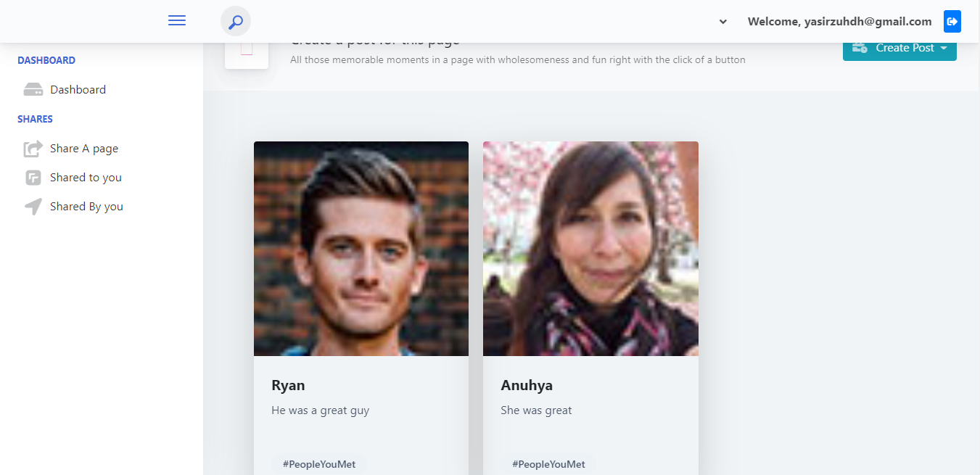Open the Create Post dropdown
This screenshot has height=475, width=980.
pos(899,48)
